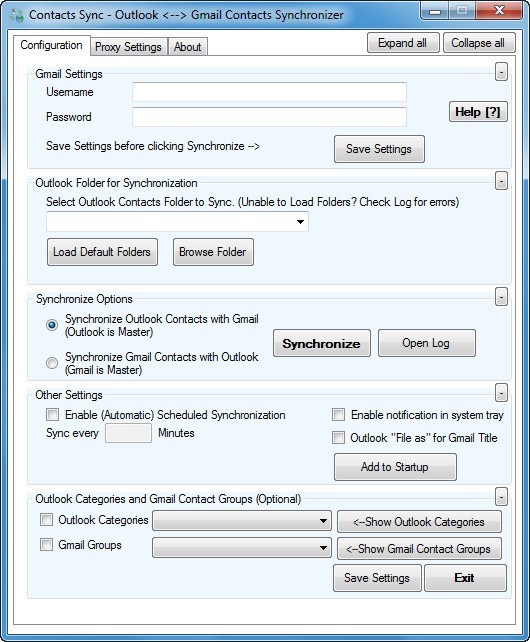The width and height of the screenshot is (530, 642).
Task: Click Add to Startup button
Action: 395,467
